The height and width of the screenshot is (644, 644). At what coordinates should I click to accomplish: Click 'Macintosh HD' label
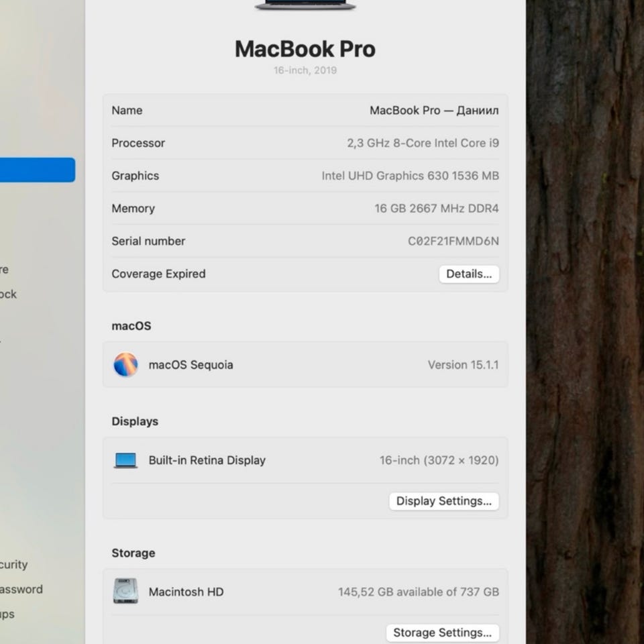186,592
